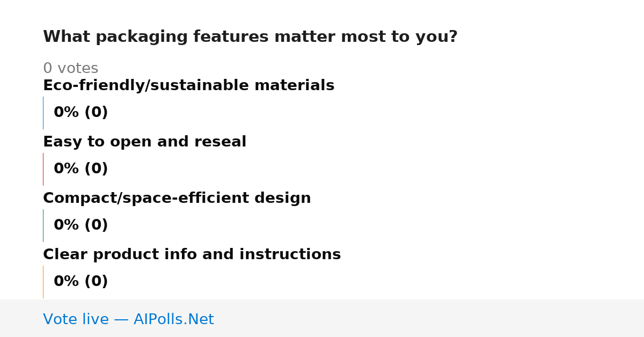Screen dimensions: 644x337
Task: Click 0% (0) result under Compact design
Action: pos(80,225)
